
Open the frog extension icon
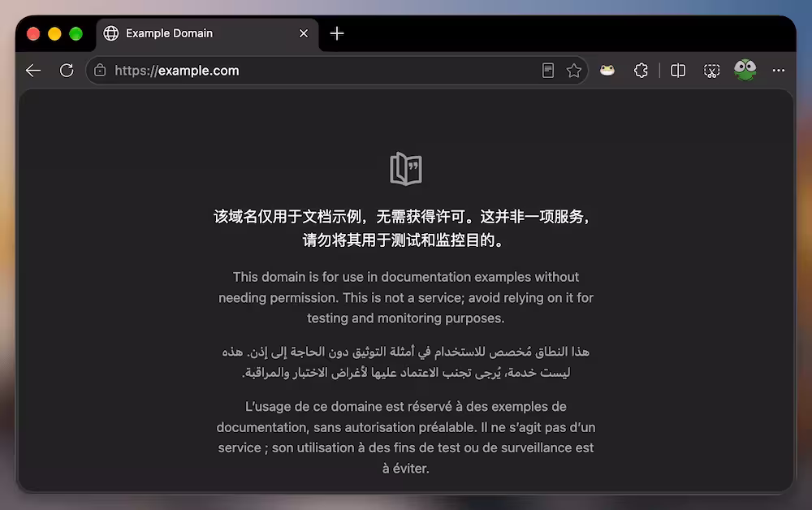pos(607,71)
